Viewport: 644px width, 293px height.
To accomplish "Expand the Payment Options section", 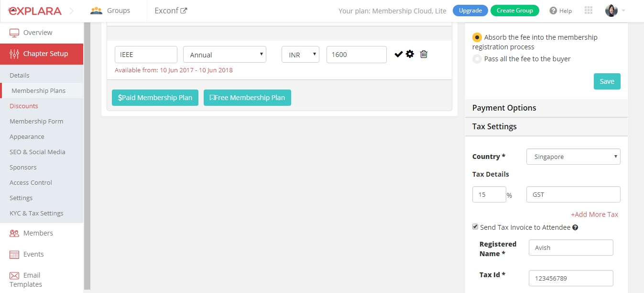I will (x=546, y=108).
